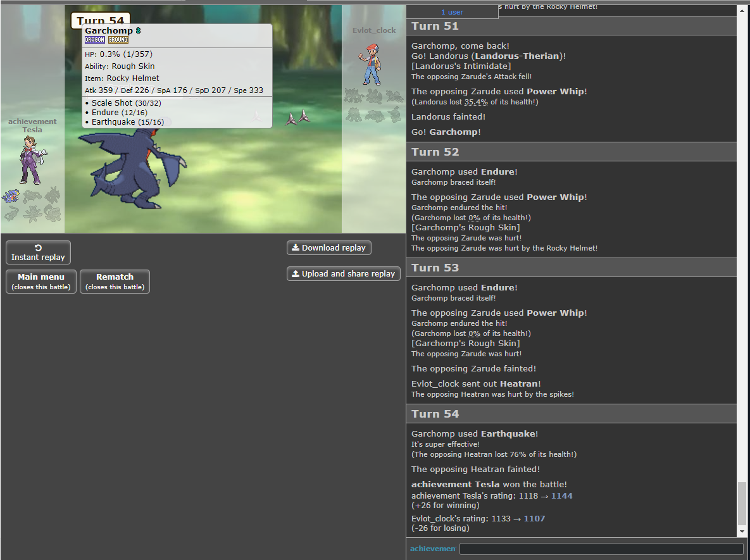Open the 1107 rating link
Viewport: 750px width, 560px height.
point(534,518)
